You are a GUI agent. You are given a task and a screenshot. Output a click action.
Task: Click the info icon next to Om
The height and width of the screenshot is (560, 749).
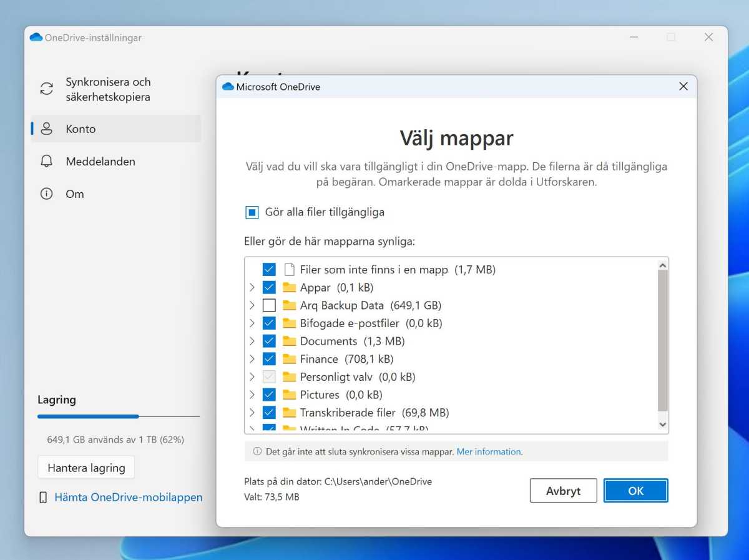tap(46, 194)
